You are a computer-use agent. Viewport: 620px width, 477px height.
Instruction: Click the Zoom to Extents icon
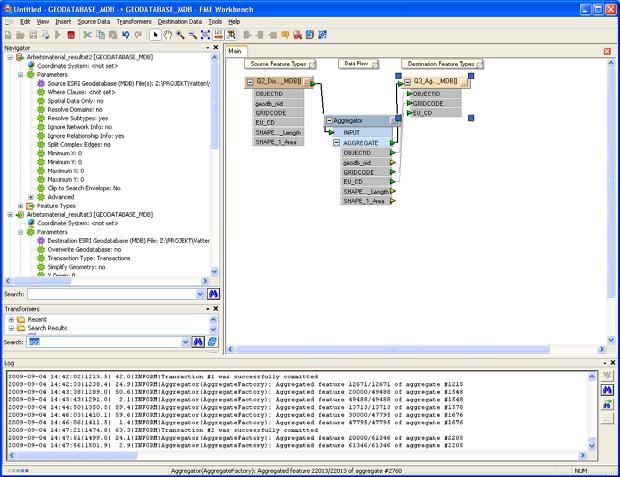pos(205,35)
